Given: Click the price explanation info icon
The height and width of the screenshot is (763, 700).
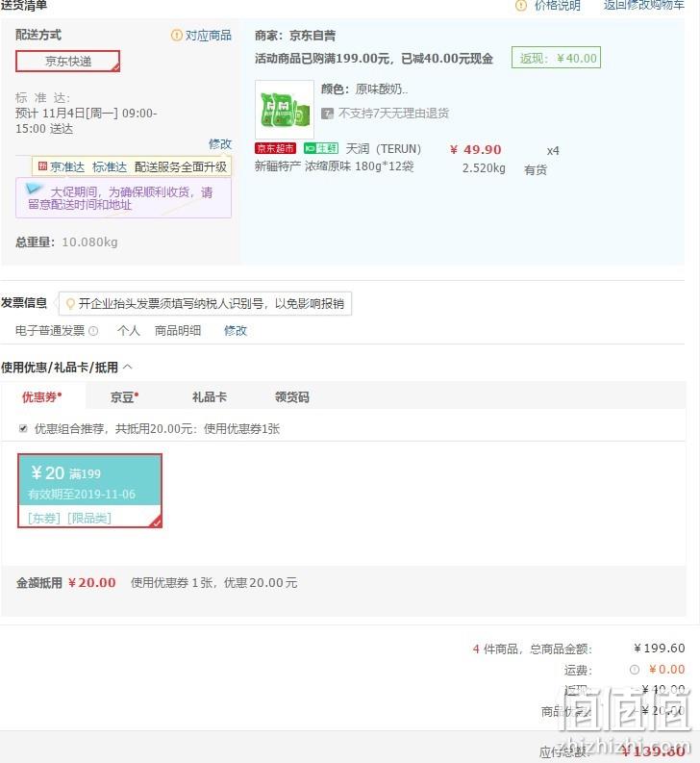Looking at the screenshot, I should click(520, 6).
